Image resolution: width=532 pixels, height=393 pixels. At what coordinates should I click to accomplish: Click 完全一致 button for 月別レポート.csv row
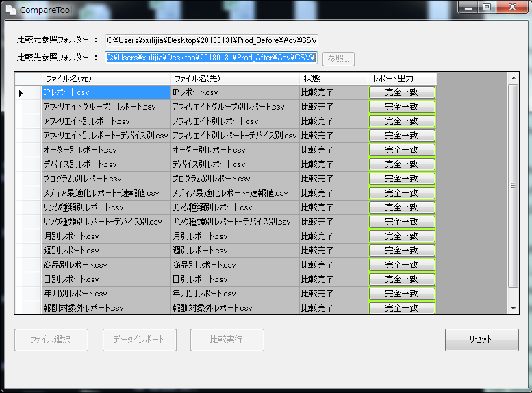click(x=402, y=236)
